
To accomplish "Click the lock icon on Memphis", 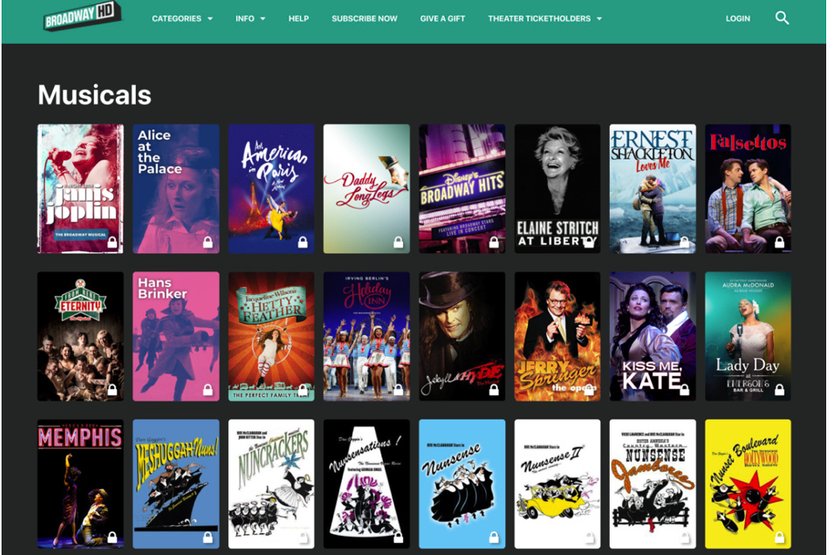I will (x=112, y=538).
